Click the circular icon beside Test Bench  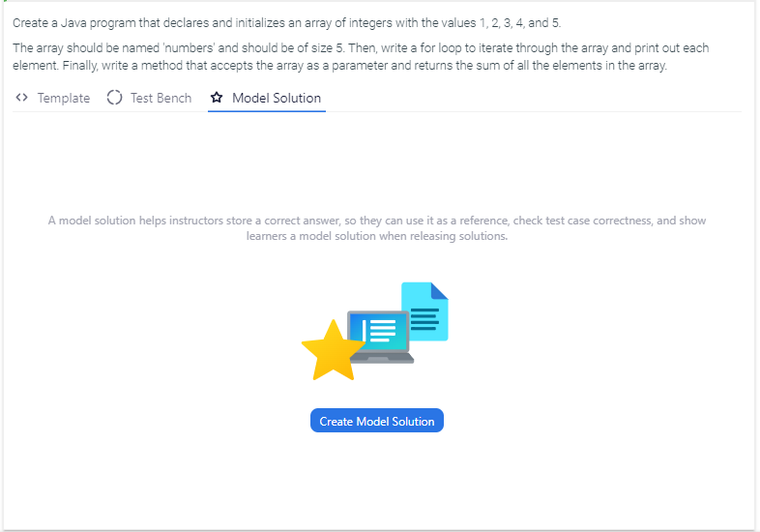pos(114,98)
